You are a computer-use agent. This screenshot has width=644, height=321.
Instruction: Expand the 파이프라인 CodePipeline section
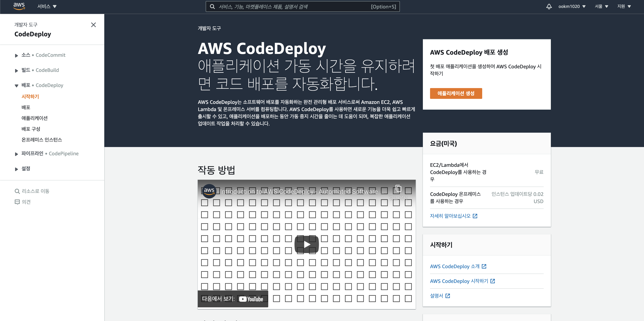point(17,154)
